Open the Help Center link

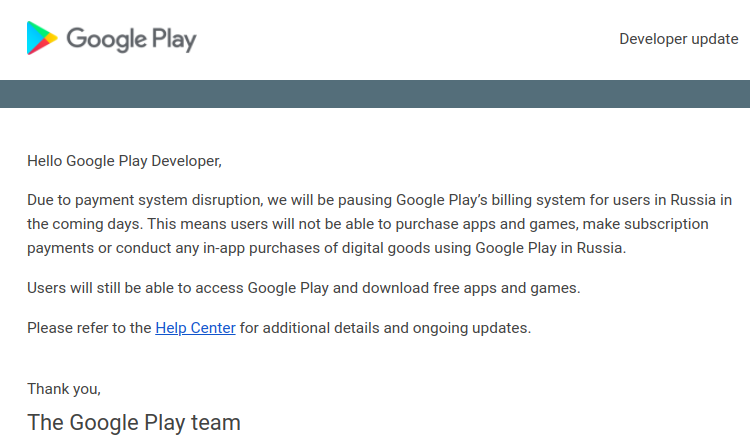tap(195, 328)
